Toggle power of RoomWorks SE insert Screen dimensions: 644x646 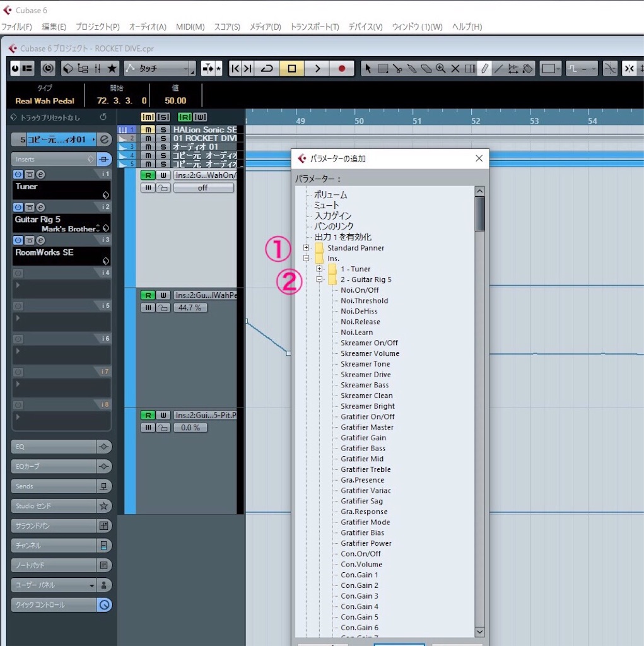coord(18,240)
